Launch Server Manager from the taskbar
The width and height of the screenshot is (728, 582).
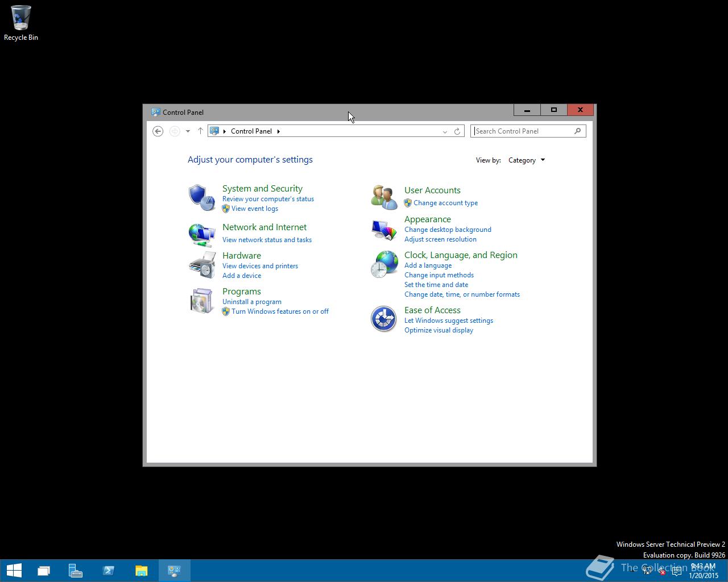coord(76,571)
